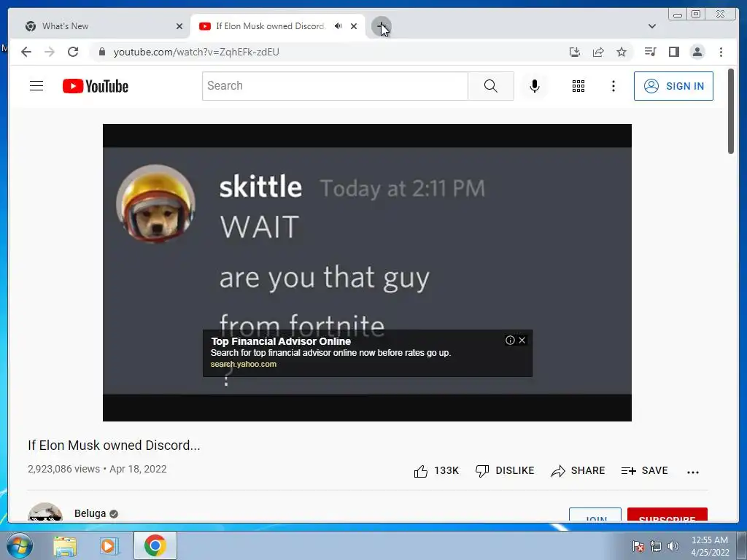Go back with browser back arrow
The width and height of the screenshot is (747, 560).
(26, 52)
